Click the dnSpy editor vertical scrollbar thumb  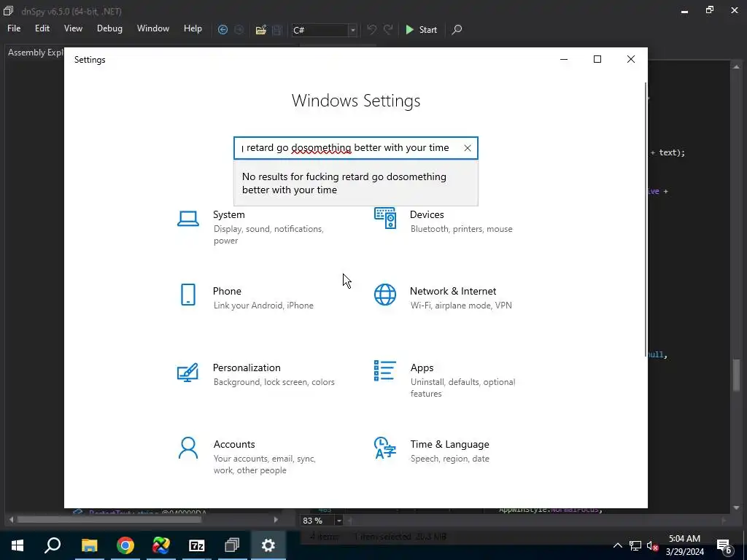737,374
